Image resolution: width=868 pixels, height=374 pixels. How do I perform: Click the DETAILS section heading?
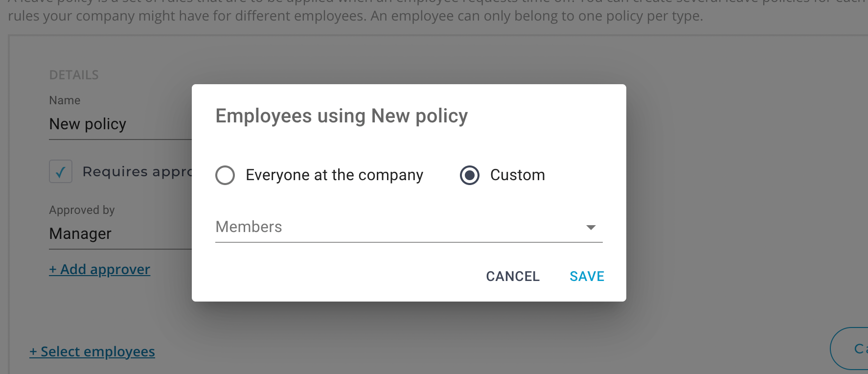(74, 75)
